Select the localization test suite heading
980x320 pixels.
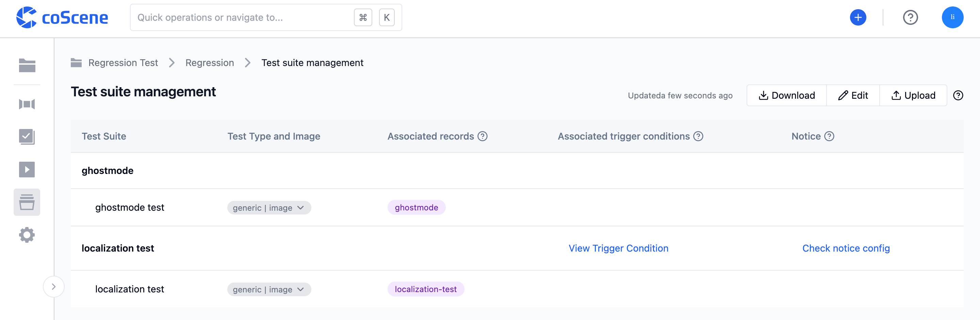(117, 249)
